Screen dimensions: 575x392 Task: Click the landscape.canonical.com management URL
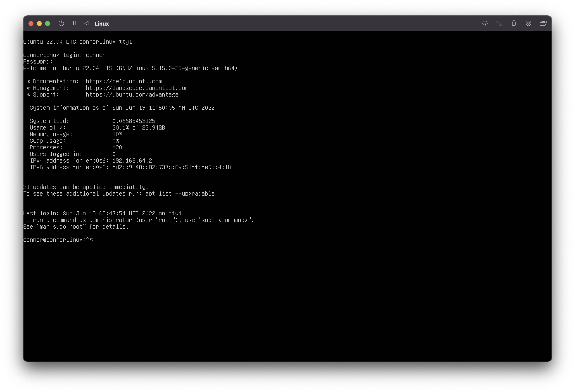[x=137, y=88]
